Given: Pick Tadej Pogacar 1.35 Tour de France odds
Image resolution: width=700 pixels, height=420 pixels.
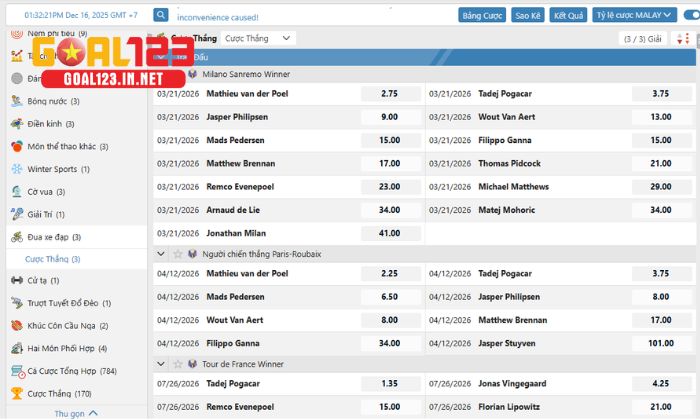Looking at the screenshot, I should 389,384.
